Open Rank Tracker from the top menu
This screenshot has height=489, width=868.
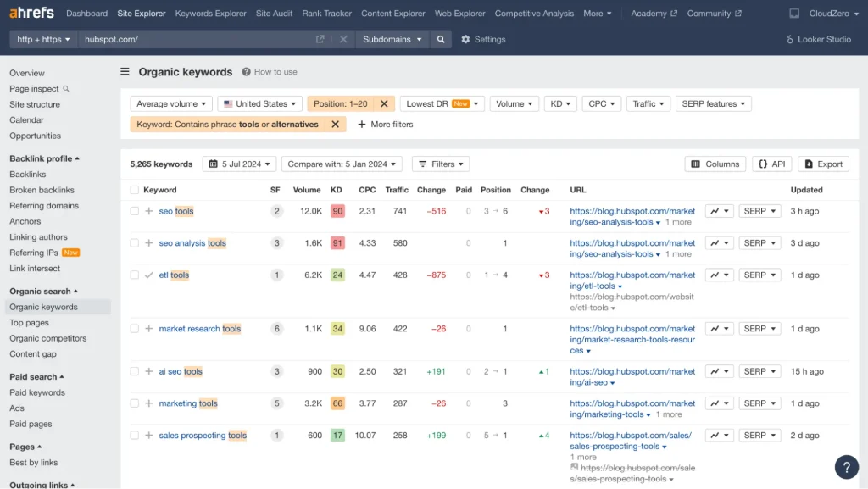point(326,13)
